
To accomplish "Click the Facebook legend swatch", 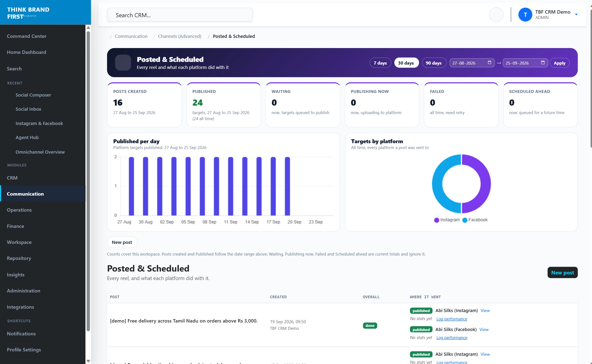I will [465, 220].
